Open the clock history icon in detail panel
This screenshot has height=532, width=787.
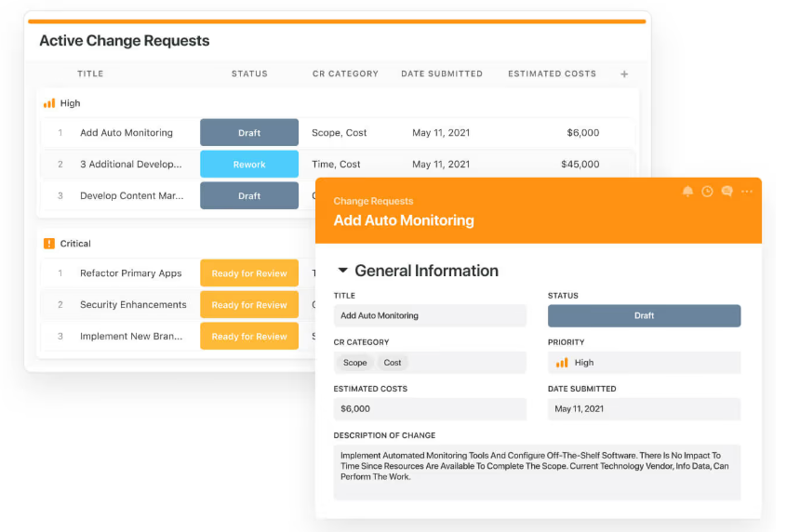pos(707,192)
